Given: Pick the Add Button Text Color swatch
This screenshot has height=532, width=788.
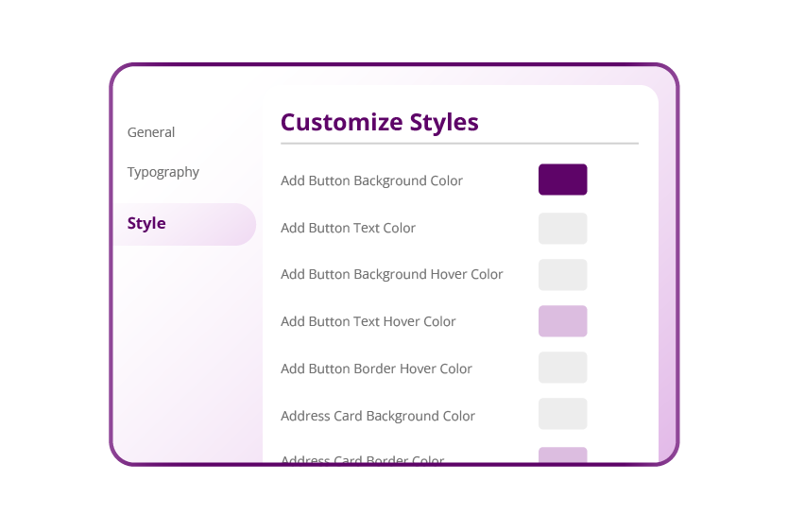Looking at the screenshot, I should (562, 228).
